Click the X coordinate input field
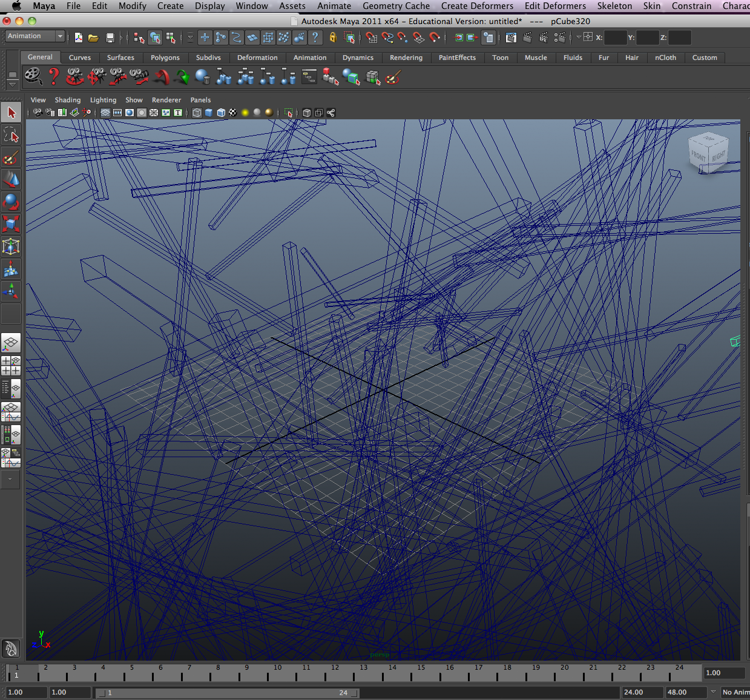This screenshot has height=700, width=750. pyautogui.click(x=615, y=38)
